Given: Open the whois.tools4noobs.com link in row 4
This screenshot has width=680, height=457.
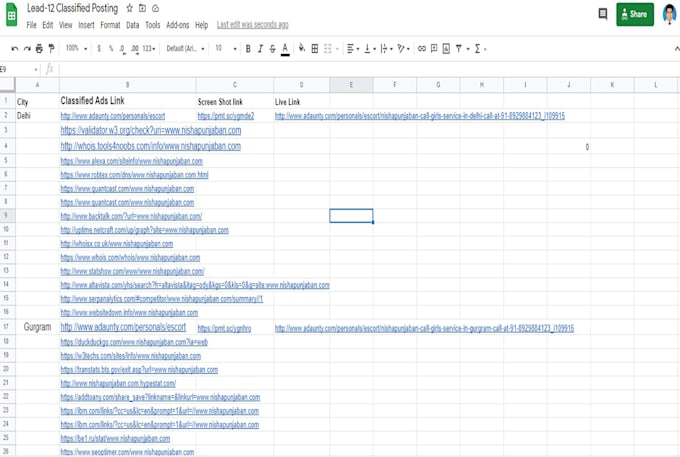Looking at the screenshot, I should (150, 146).
